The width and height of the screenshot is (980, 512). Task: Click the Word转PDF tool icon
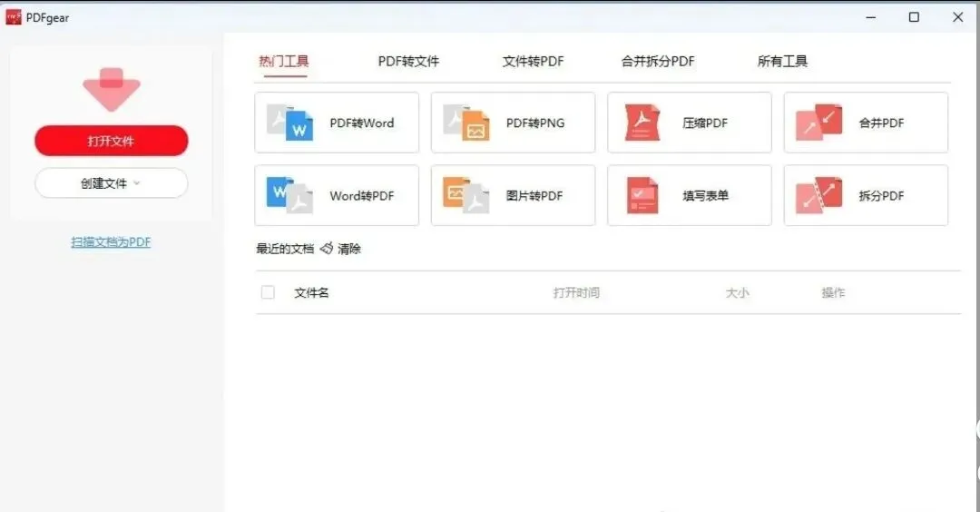(290, 195)
